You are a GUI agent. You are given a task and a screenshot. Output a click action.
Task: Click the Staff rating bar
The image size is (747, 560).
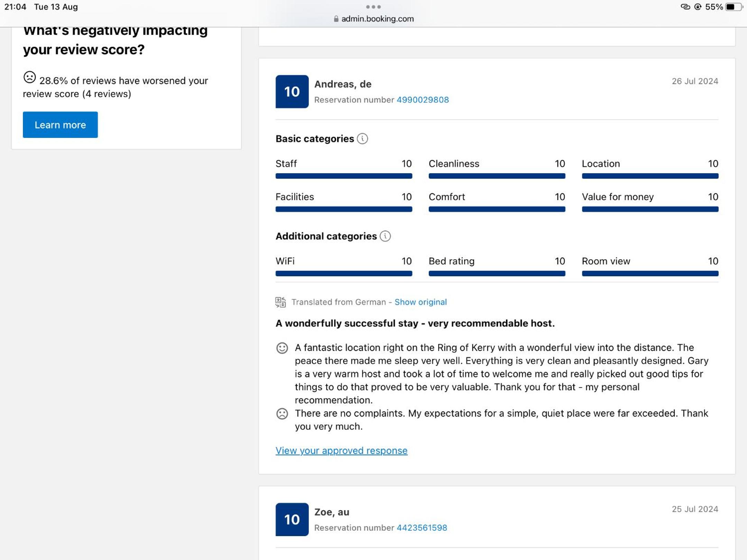(x=344, y=176)
